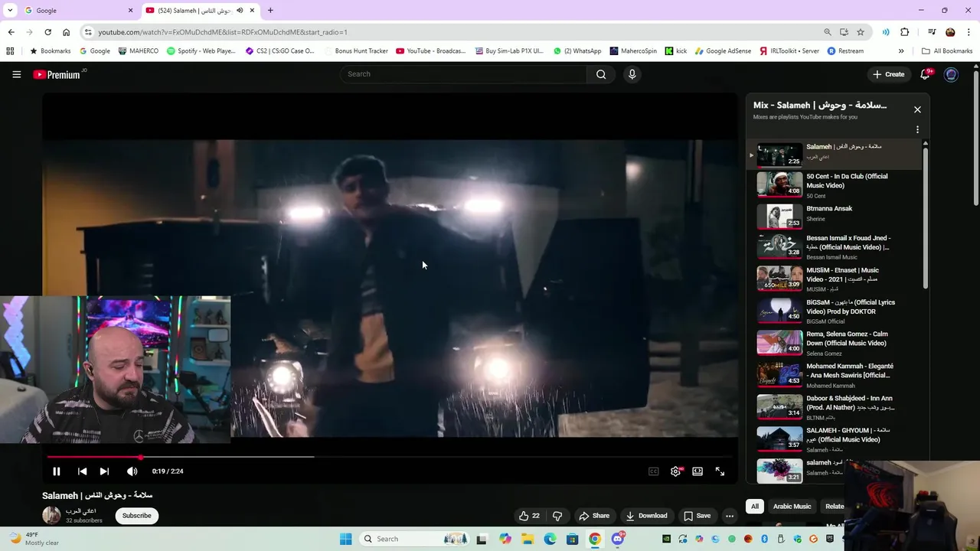980x551 pixels.
Task: Open the Restream bookmark
Action: (844, 51)
